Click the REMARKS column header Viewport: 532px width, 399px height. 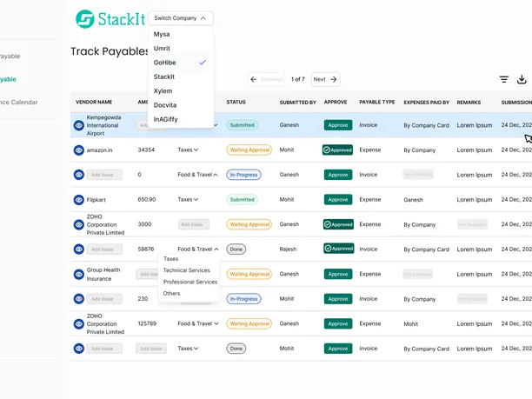(469, 102)
